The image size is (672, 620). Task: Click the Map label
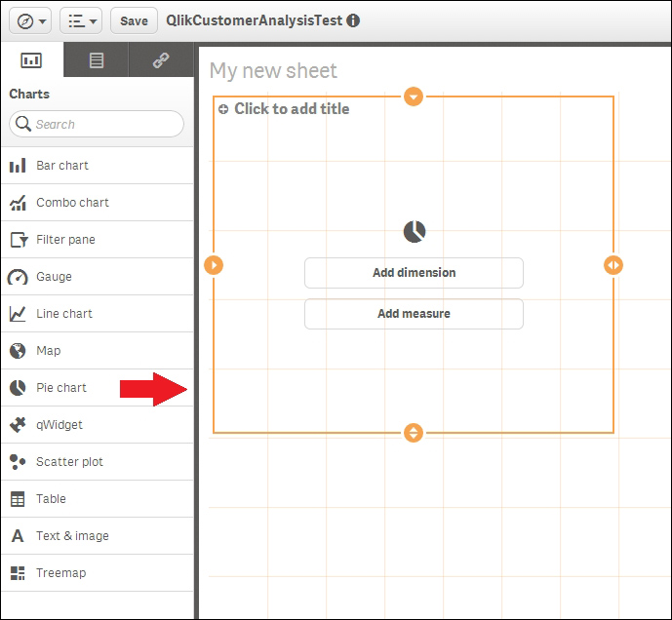coord(49,351)
